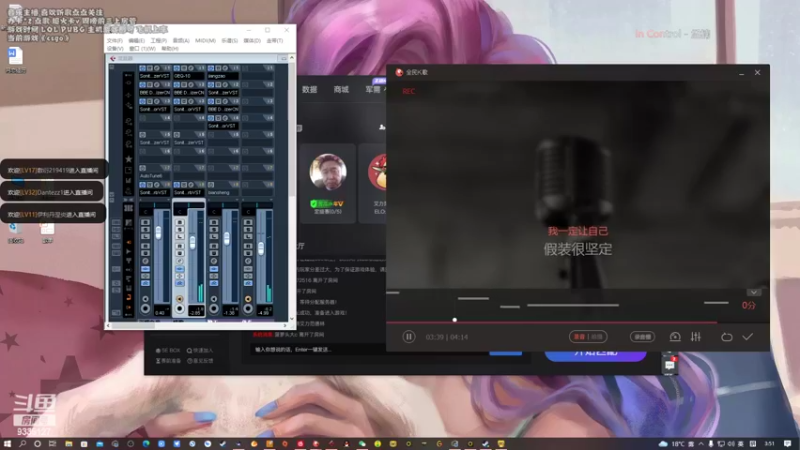Screen dimensions: 800x450
Task: Click the volume icon in system tray
Action: pos(731,444)
